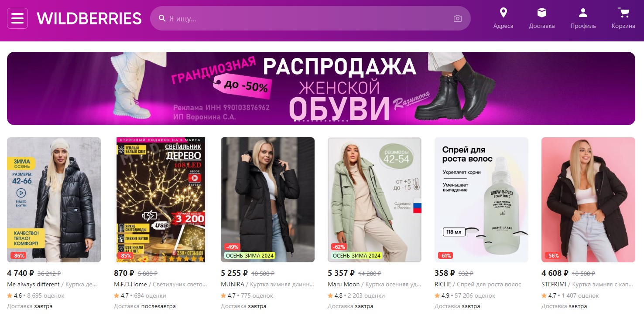Click the magnifier search icon

[x=162, y=18]
